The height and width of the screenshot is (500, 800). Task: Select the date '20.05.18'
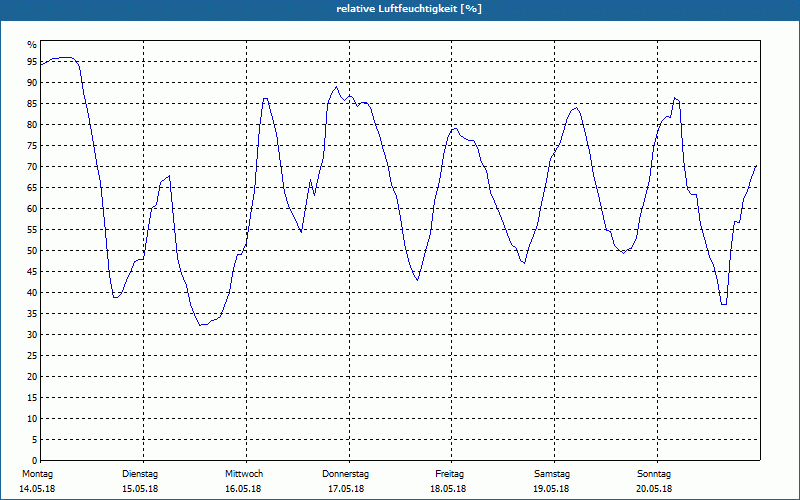pyautogui.click(x=654, y=489)
